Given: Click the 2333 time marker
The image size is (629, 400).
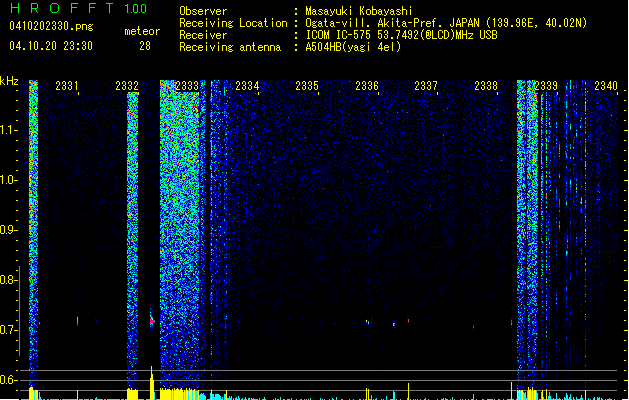Looking at the screenshot, I should [x=187, y=86].
